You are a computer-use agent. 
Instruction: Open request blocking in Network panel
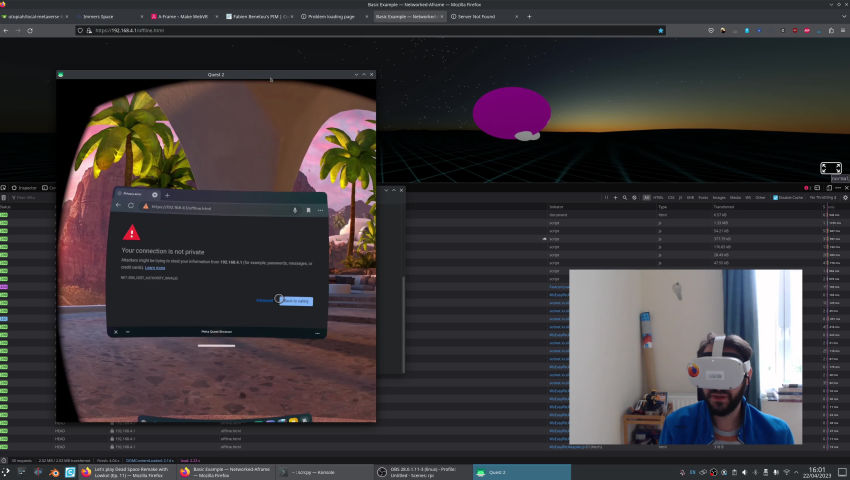634,197
